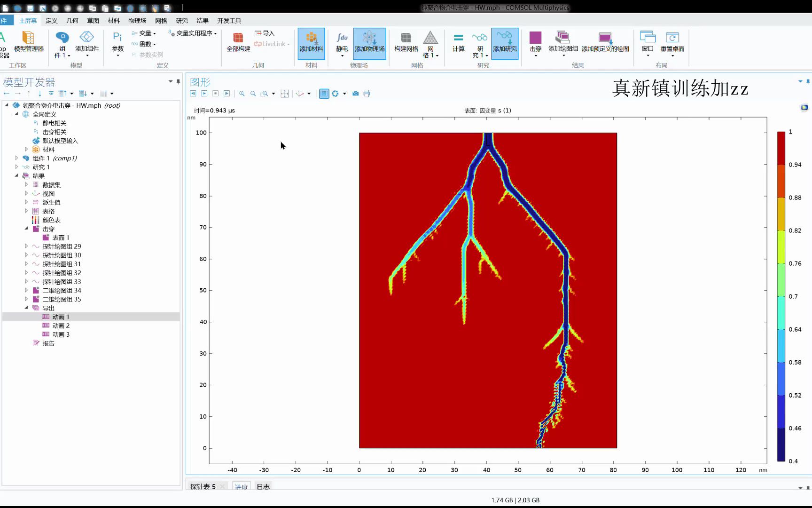Viewport: 812px width, 508px height.
Task: Toggle the Add Physics (添加物理场) panel
Action: click(x=369, y=43)
